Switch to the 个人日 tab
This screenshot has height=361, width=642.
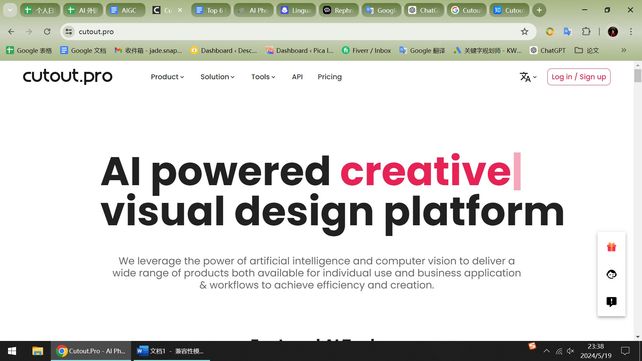point(40,10)
